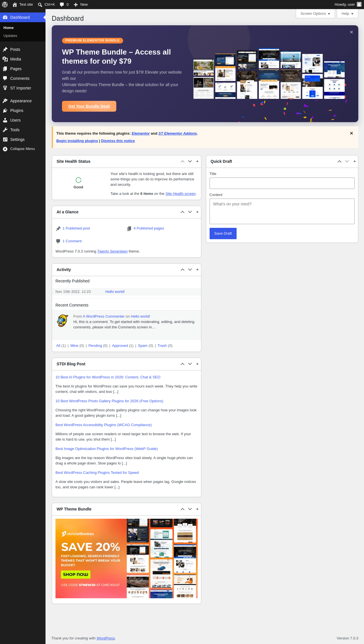Open 1 Comment link in At a Glance
364x644 pixels.
[x=72, y=241]
